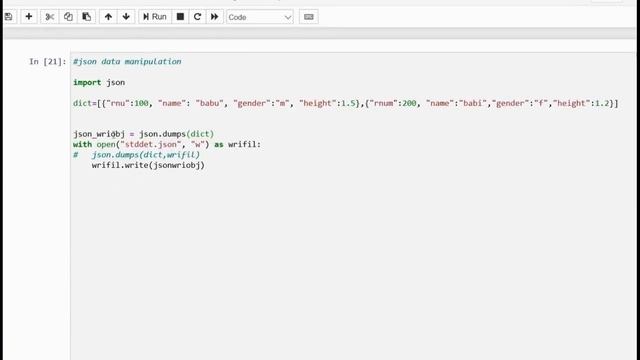Click the "babi" string in the dict
The image size is (640, 360).
coord(473,103)
